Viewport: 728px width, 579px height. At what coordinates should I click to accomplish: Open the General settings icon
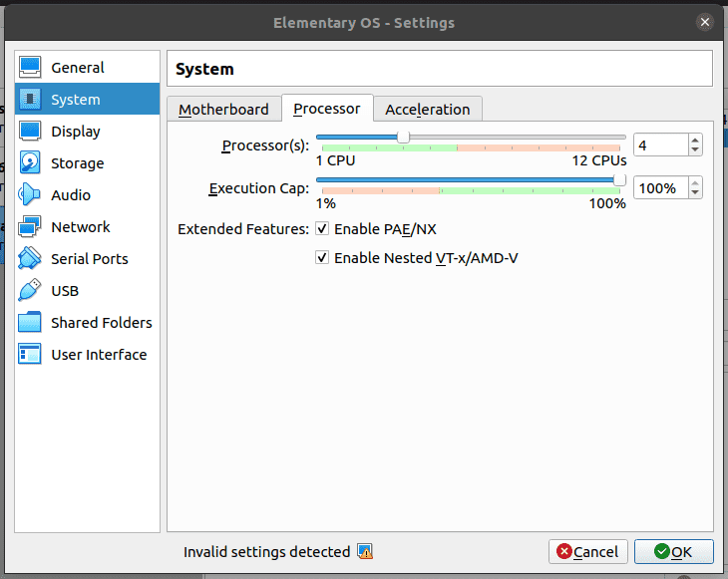(x=31, y=68)
